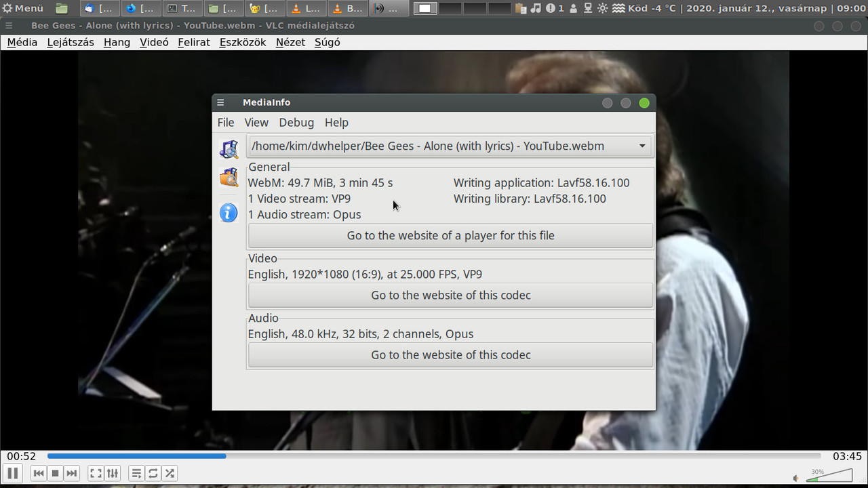
Task: Click the MediaInfo open folder icon
Action: (229, 178)
